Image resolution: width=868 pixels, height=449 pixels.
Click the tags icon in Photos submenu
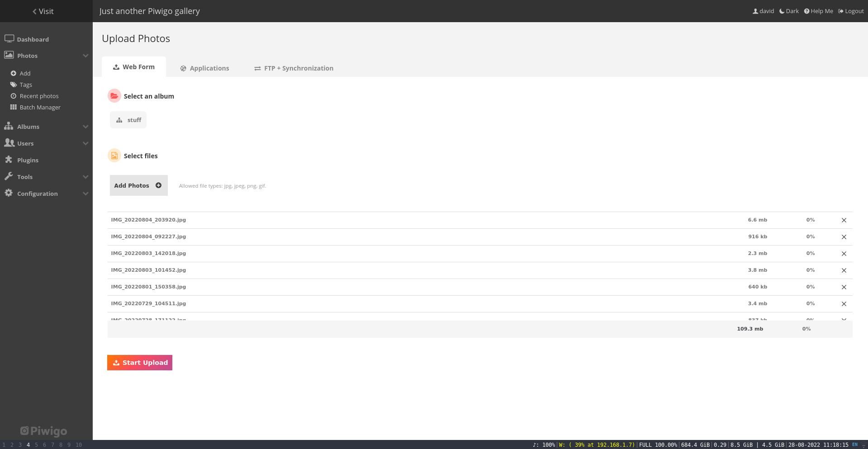pyautogui.click(x=14, y=85)
